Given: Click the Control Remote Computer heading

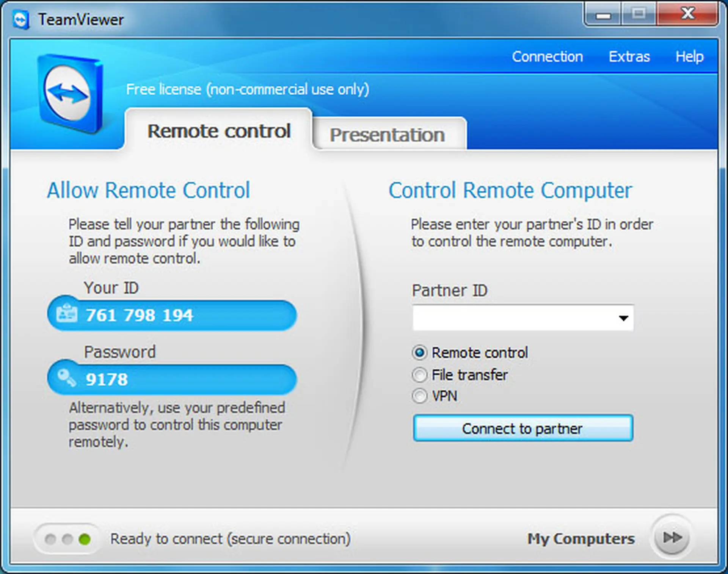Looking at the screenshot, I should point(510,190).
